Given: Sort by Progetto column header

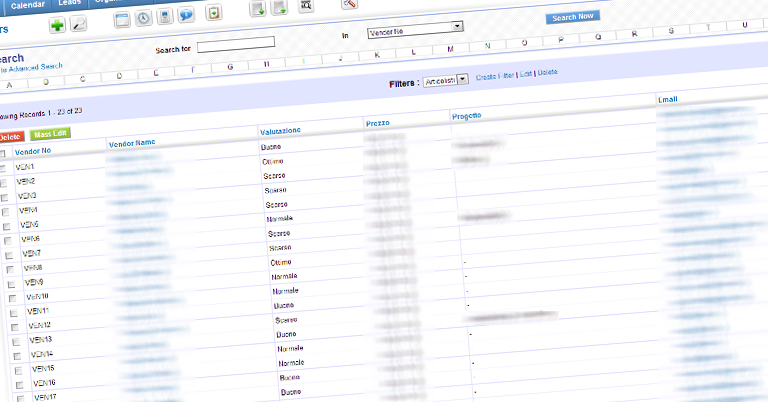Looking at the screenshot, I should tap(467, 116).
